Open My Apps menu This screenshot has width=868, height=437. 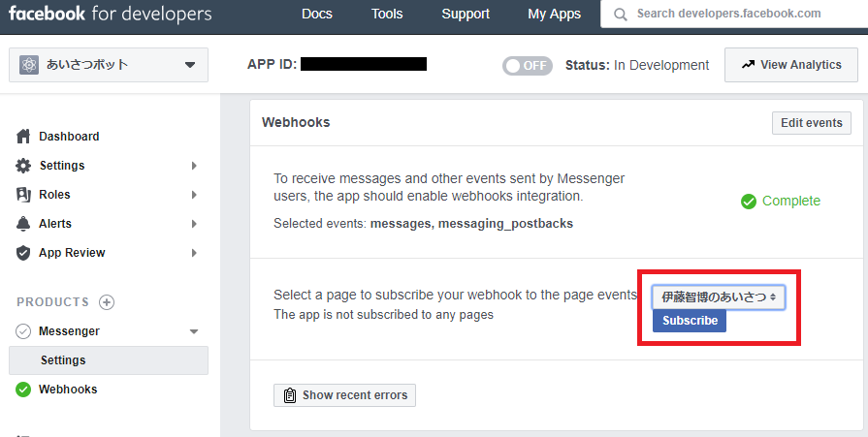pos(554,15)
